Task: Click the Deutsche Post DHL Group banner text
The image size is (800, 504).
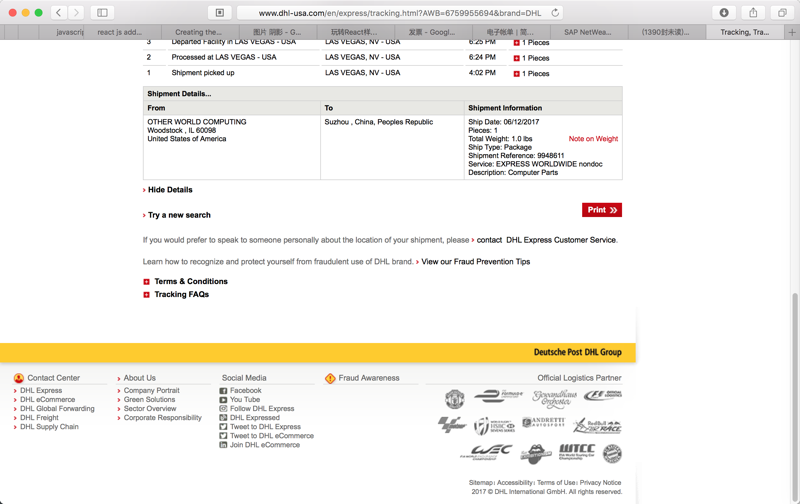Action: pyautogui.click(x=578, y=352)
